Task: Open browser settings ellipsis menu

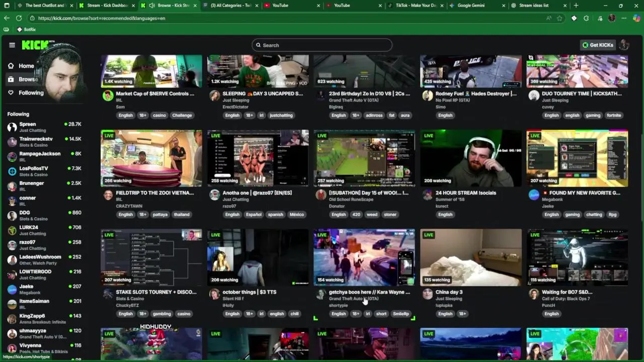Action: point(624,18)
